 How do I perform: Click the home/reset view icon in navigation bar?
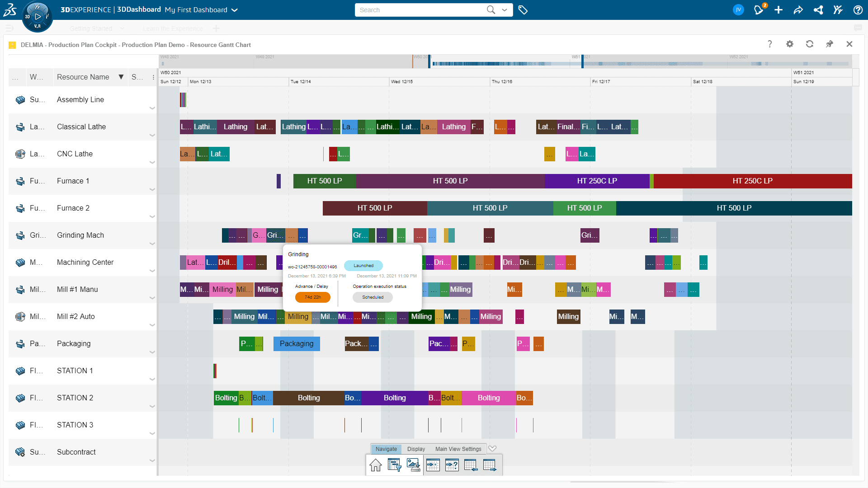(375, 465)
